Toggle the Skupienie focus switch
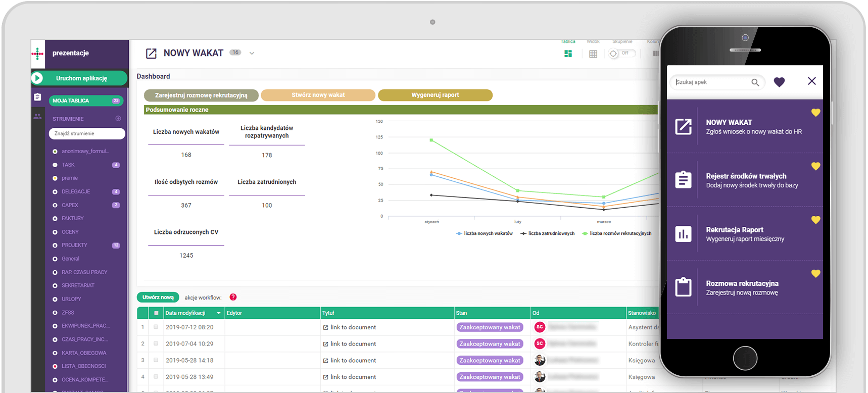The image size is (868, 393). [622, 53]
